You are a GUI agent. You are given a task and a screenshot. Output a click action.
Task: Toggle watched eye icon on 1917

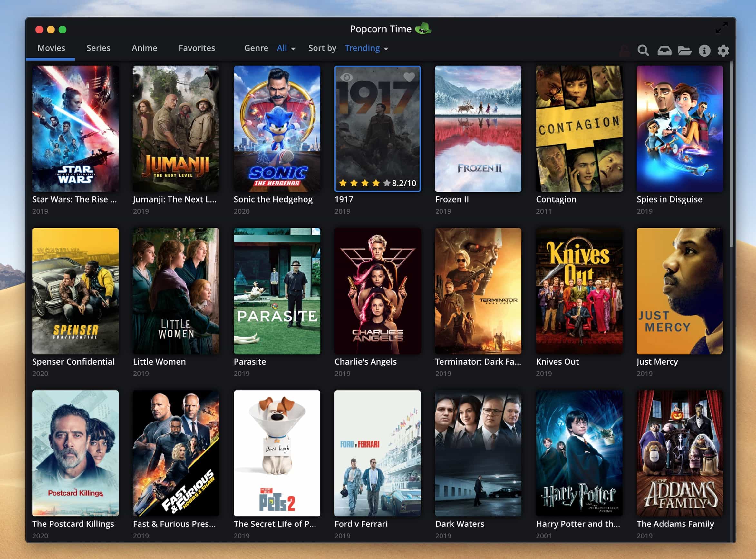(346, 77)
